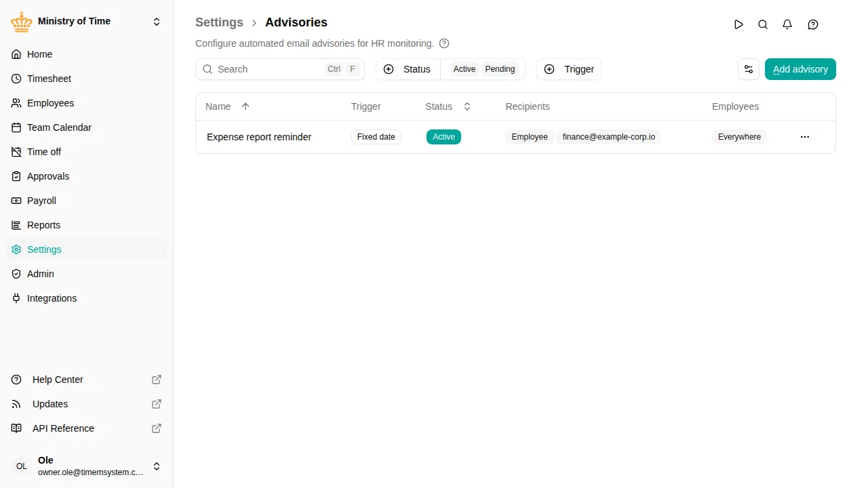Open Updates link

click(86, 404)
